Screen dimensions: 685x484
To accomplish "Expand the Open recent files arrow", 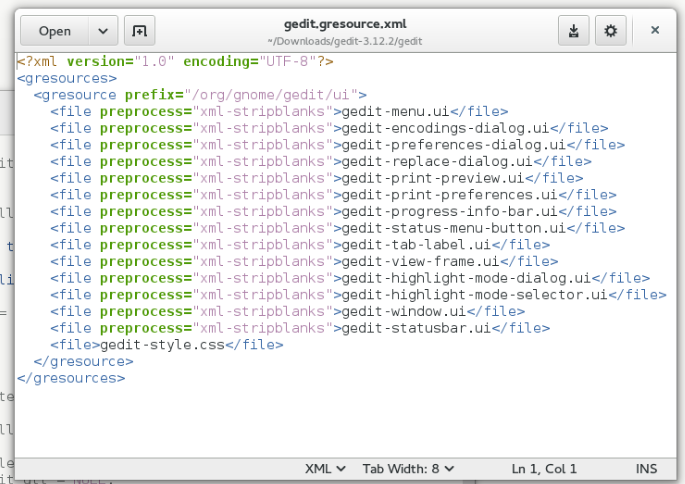I will pos(103,31).
